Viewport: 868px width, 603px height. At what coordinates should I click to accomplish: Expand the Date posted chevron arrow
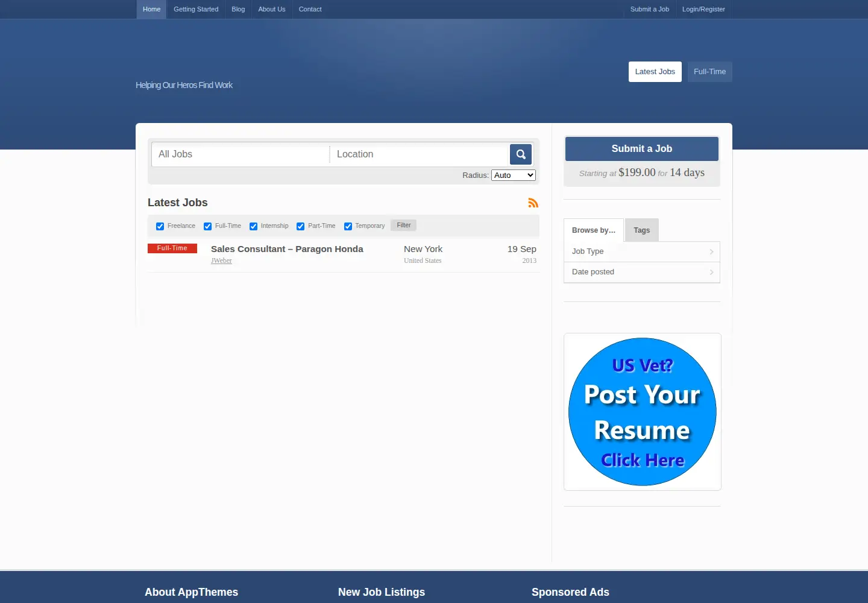tap(711, 272)
